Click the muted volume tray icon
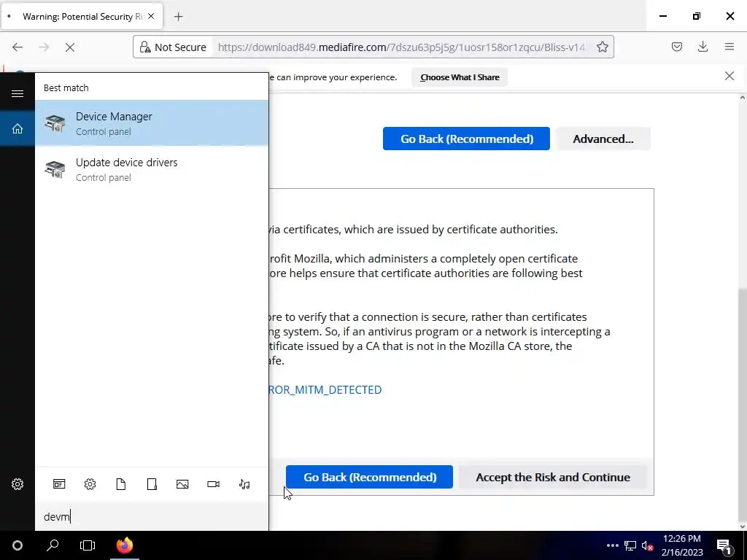Screen dimensions: 747x560 (x=647, y=545)
